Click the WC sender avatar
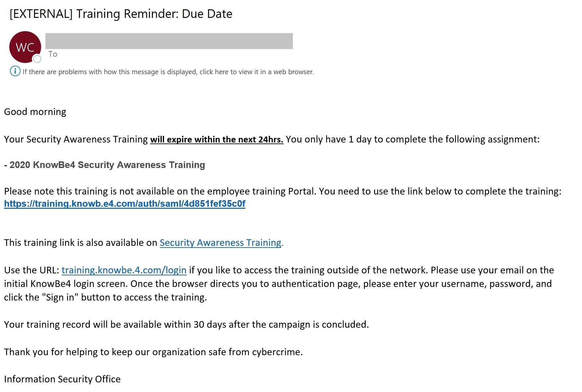Screen dimensions: 582x392 pyautogui.click(x=25, y=47)
